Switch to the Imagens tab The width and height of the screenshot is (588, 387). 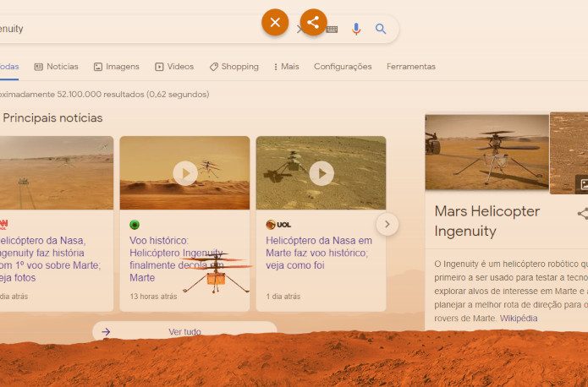point(116,67)
